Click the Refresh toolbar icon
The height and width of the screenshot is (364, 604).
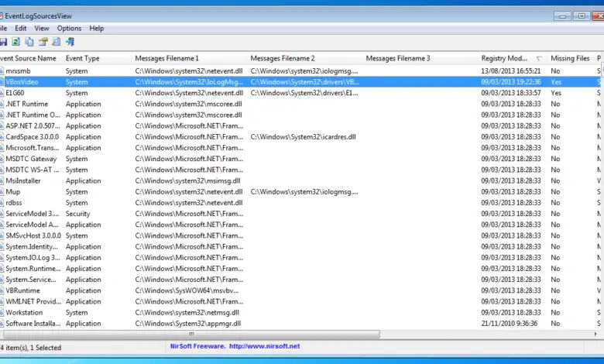15,42
